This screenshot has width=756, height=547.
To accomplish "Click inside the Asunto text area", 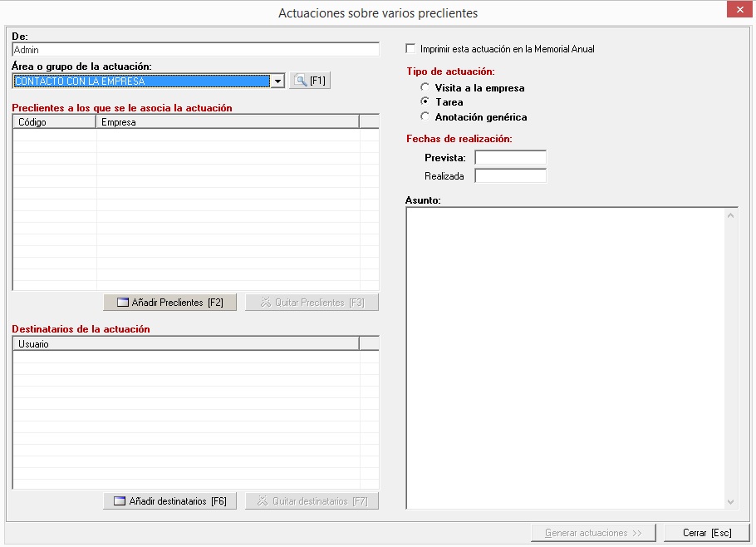I will coord(565,357).
